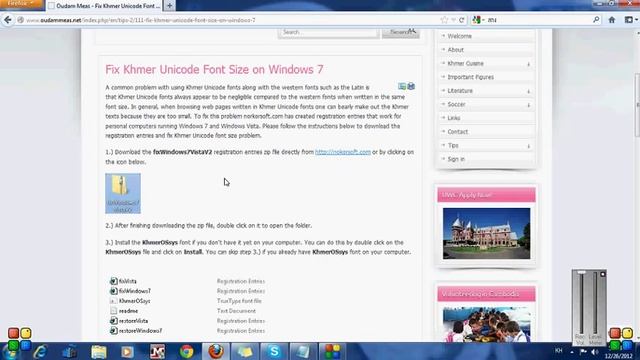Image resolution: width=640 pixels, height=360 pixels.
Task: Open the Literature menu item
Action: pyautogui.click(x=460, y=91)
